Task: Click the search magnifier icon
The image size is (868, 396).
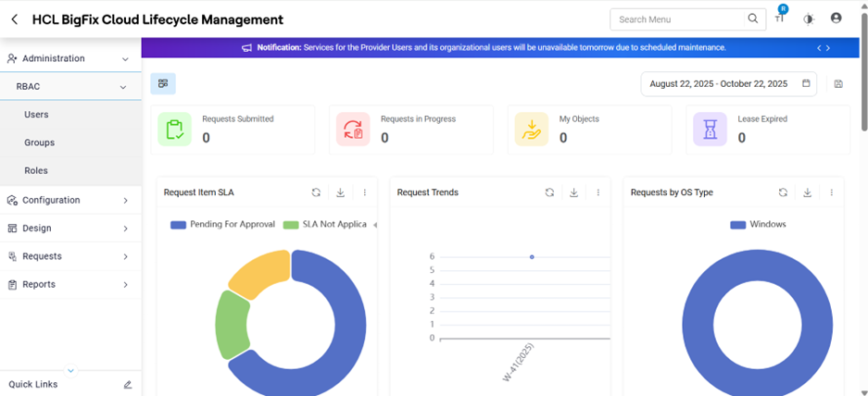Action: 753,19
